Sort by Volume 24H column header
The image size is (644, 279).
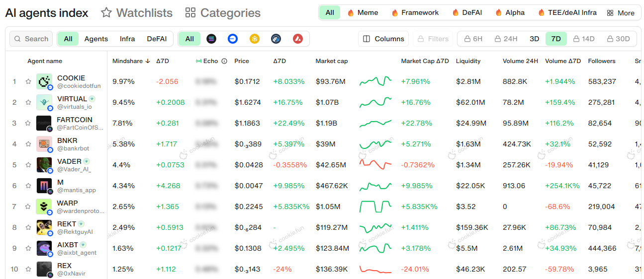pos(520,61)
